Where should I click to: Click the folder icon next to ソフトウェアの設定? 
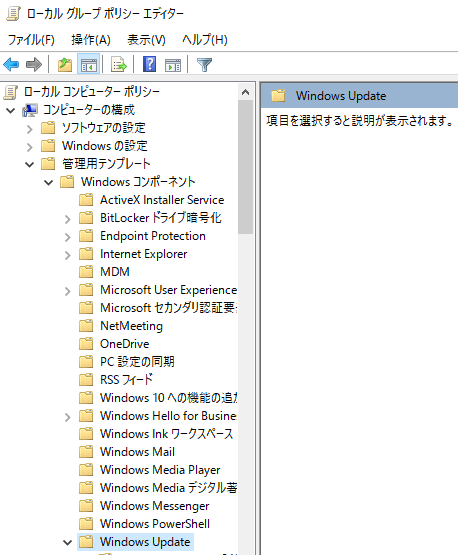[48, 128]
